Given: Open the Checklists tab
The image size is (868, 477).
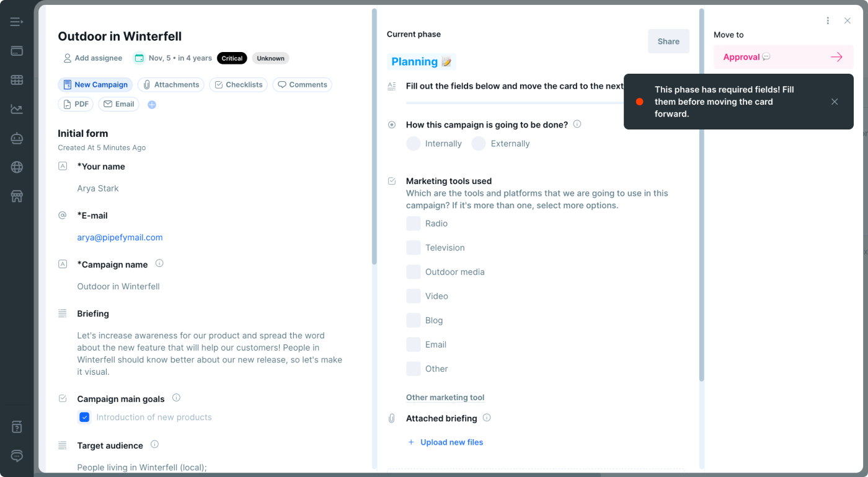Looking at the screenshot, I should tap(238, 84).
